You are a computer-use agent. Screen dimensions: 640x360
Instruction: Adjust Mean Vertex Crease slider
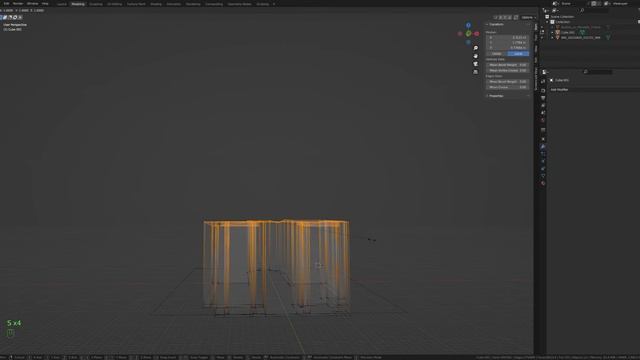point(507,70)
